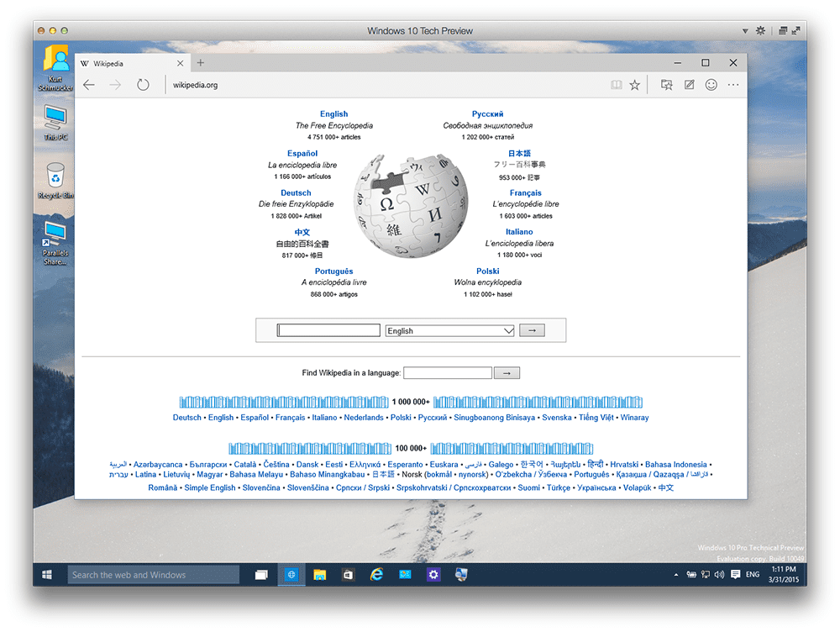Image resolution: width=840 pixels, height=632 pixels.
Task: Click the volume speaker tray icon
Action: [720, 575]
